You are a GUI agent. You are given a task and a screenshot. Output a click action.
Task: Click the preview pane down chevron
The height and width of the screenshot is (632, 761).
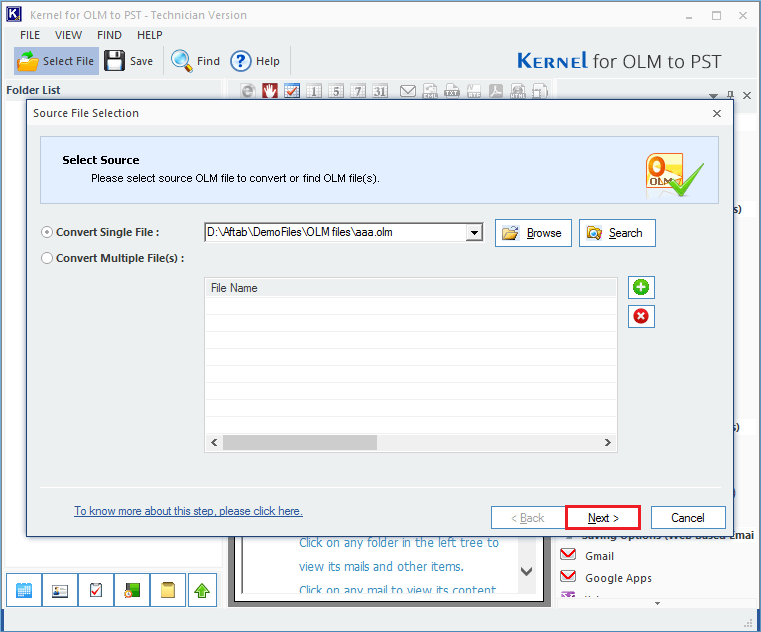coord(527,571)
